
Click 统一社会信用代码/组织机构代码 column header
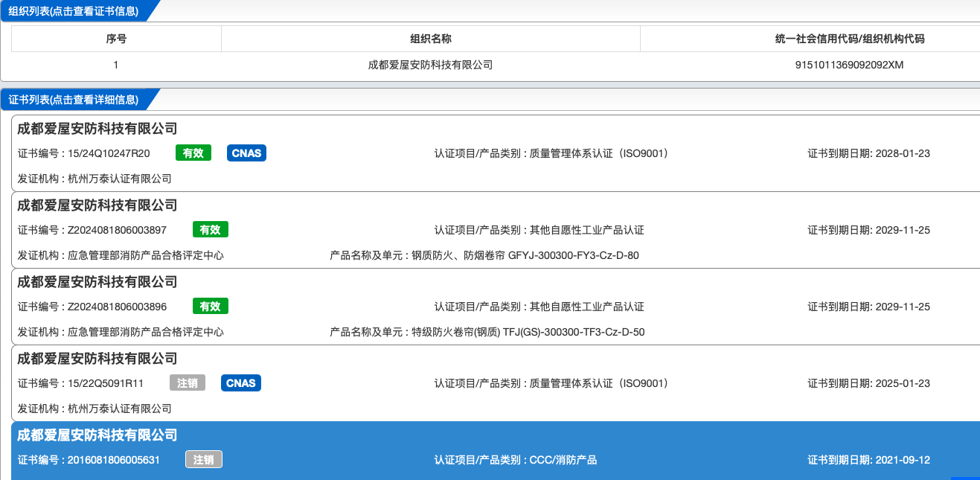[x=810, y=39]
